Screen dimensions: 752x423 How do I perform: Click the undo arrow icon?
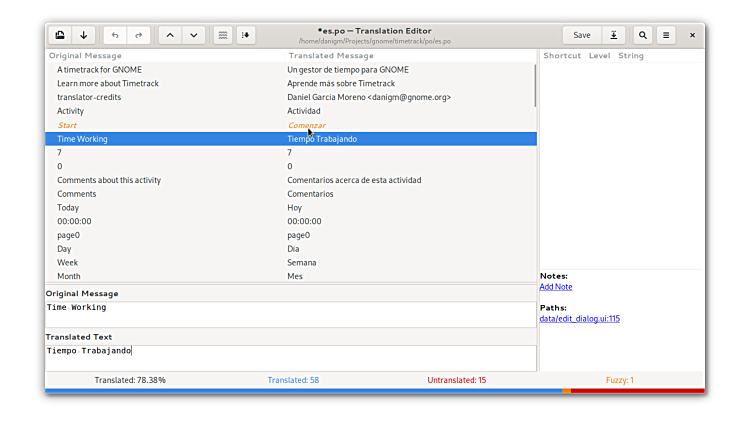coord(115,35)
